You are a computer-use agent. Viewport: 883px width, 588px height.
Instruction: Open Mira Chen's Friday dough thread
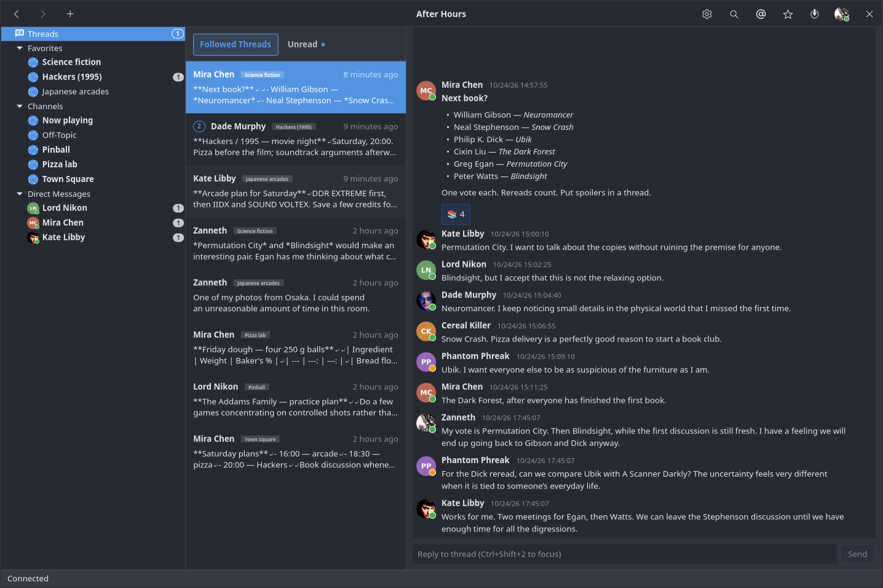coord(296,348)
